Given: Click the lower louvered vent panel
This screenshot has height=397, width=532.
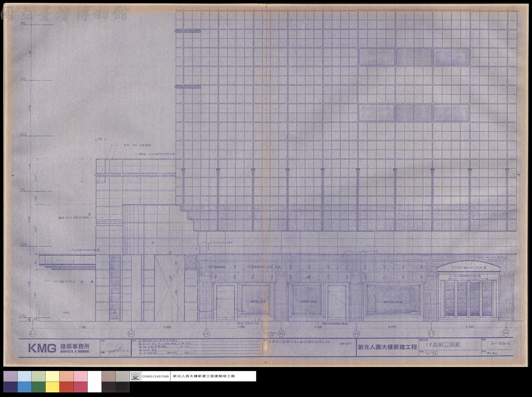Looking at the screenshot, I should (x=414, y=113).
